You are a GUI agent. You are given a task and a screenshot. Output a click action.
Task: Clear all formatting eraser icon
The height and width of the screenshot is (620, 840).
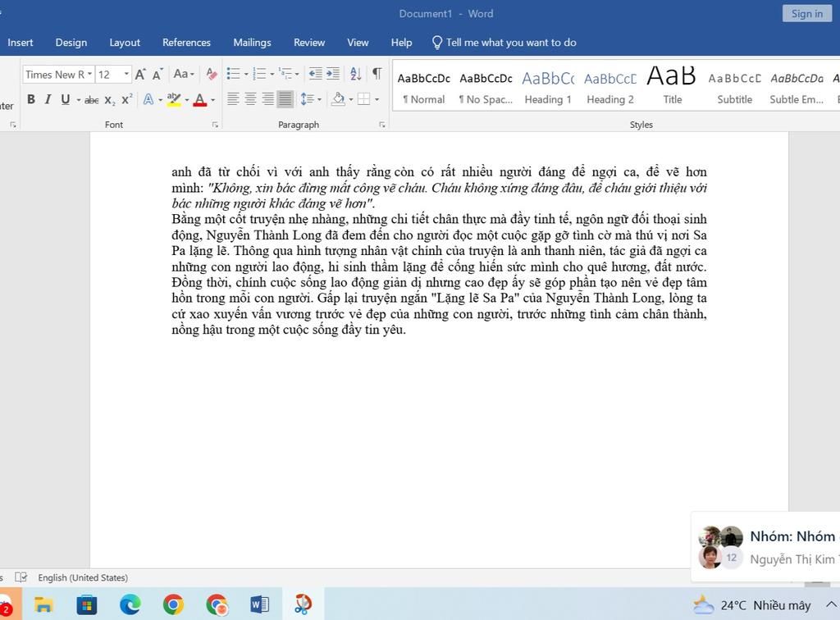point(212,75)
